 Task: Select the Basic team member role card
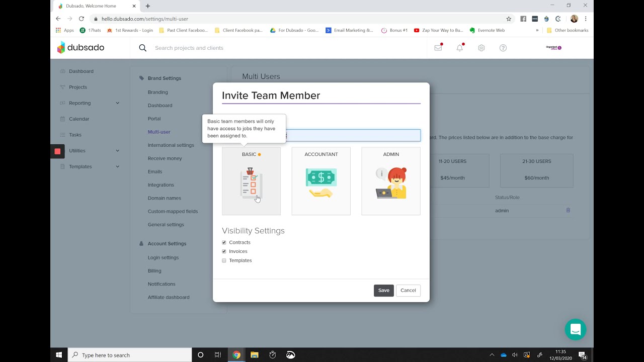click(x=251, y=181)
